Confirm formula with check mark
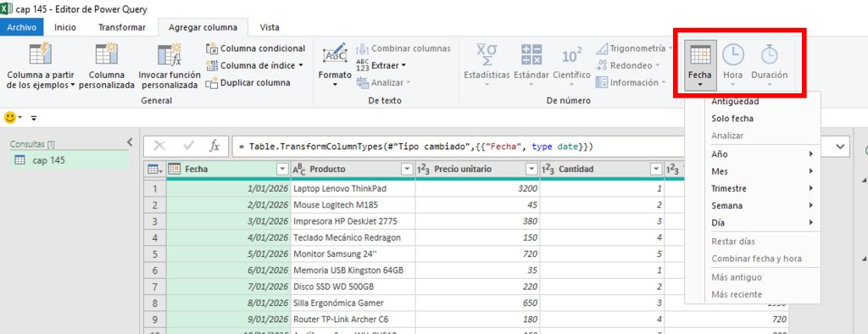This screenshot has width=868, height=334. pos(189,146)
